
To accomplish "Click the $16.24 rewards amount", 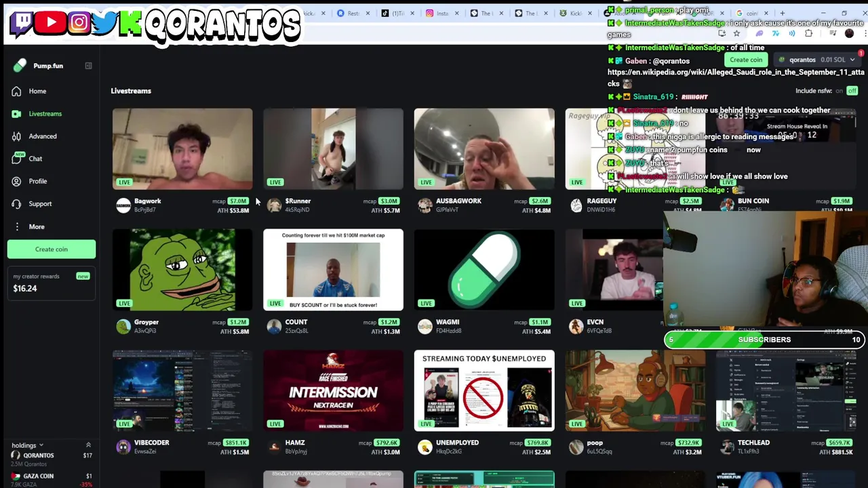I will [x=25, y=289].
